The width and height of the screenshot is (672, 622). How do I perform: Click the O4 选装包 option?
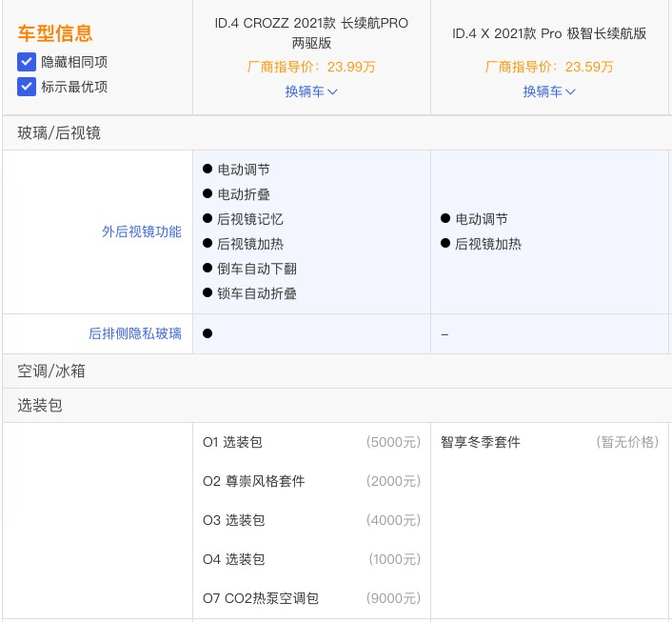point(233,559)
